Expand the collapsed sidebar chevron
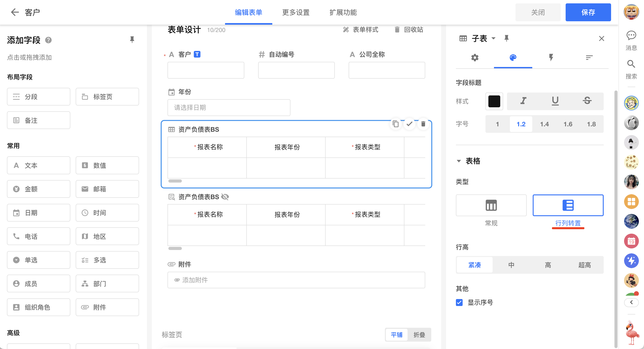Screen dimensions: 644x349 tap(631, 302)
